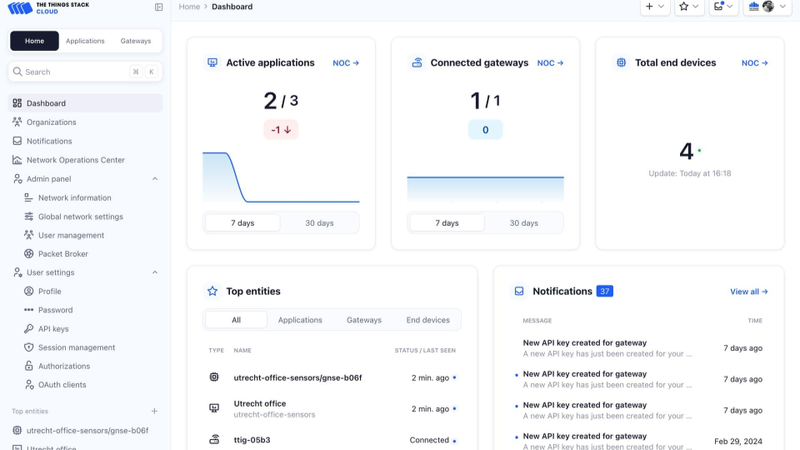Click the sidebar collapse icon
This screenshot has width=800, height=450.
tap(159, 7)
